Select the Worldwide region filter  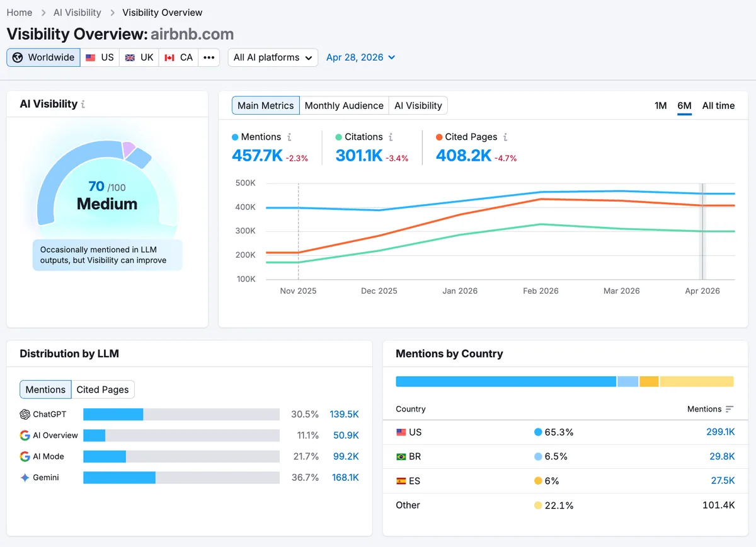43,57
